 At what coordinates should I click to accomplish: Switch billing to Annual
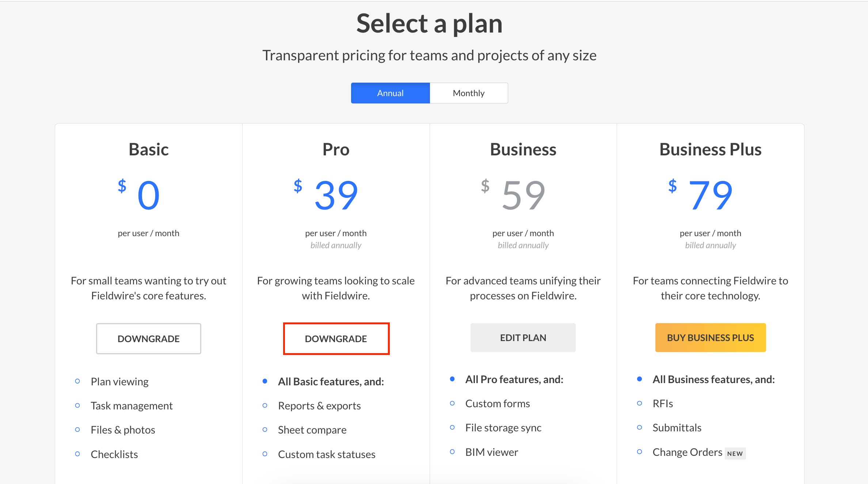click(390, 93)
